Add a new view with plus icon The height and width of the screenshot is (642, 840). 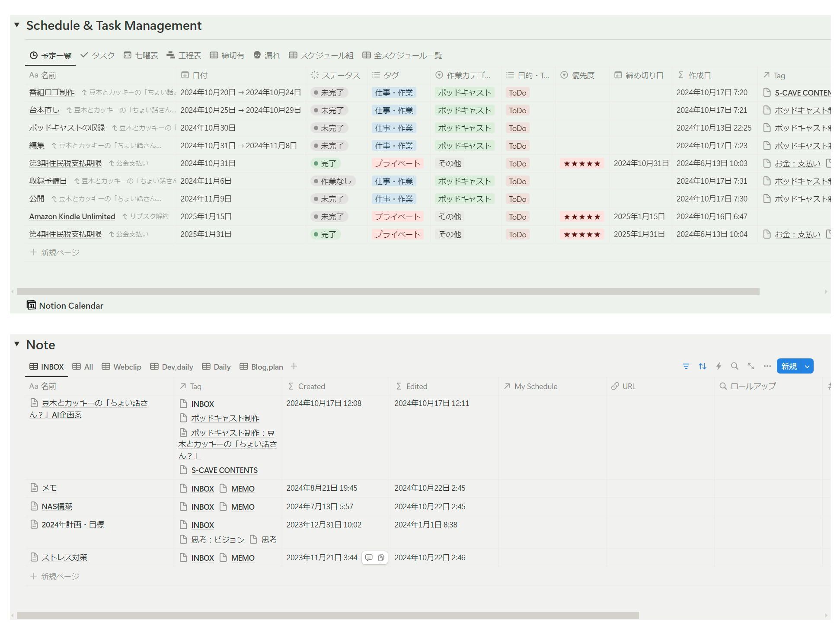pyautogui.click(x=294, y=367)
